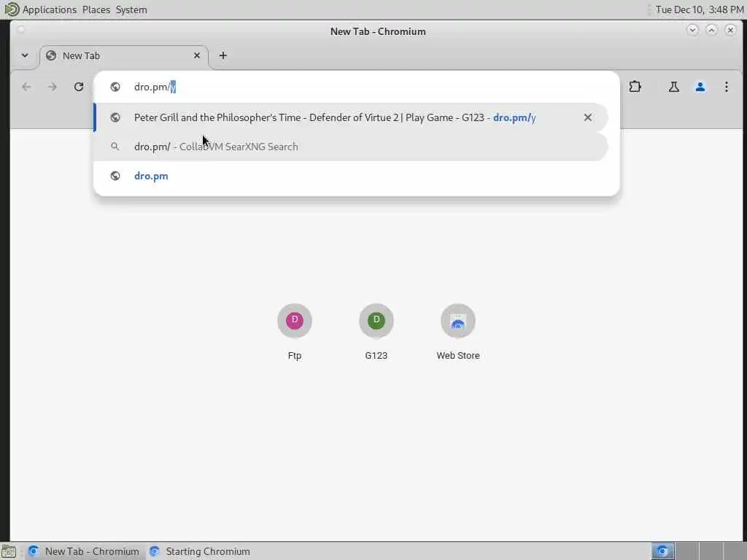Open the Ftp shortcut tile
Viewport: 747px width, 560px height.
295,332
